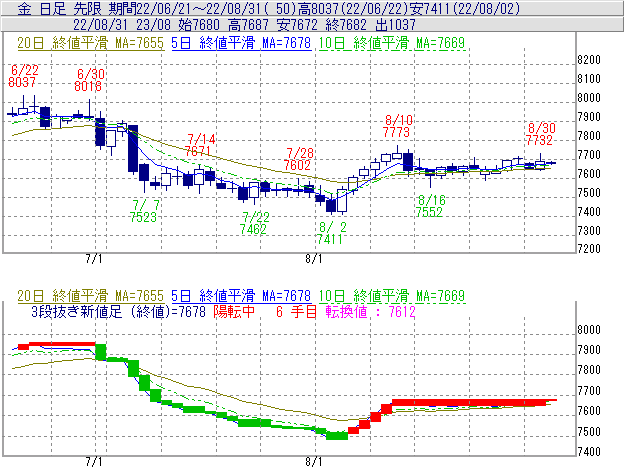Viewport: 624px width, 475px height.
Task: Click the 8/1 date label under lower chart
Action: pyautogui.click(x=314, y=462)
